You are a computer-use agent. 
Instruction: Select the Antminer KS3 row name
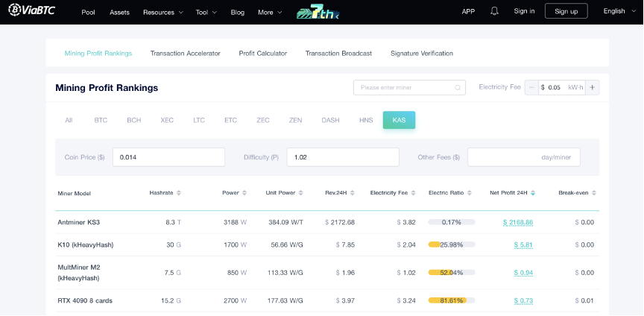coord(79,222)
